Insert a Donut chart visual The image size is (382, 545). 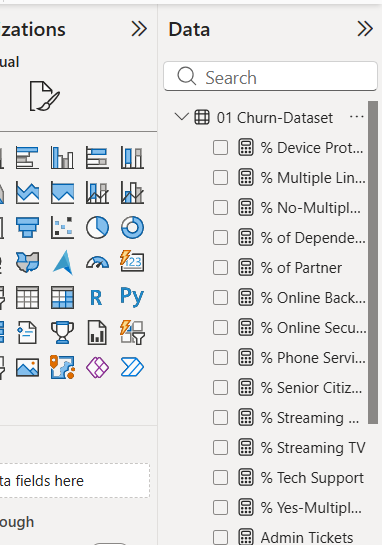[132, 228]
